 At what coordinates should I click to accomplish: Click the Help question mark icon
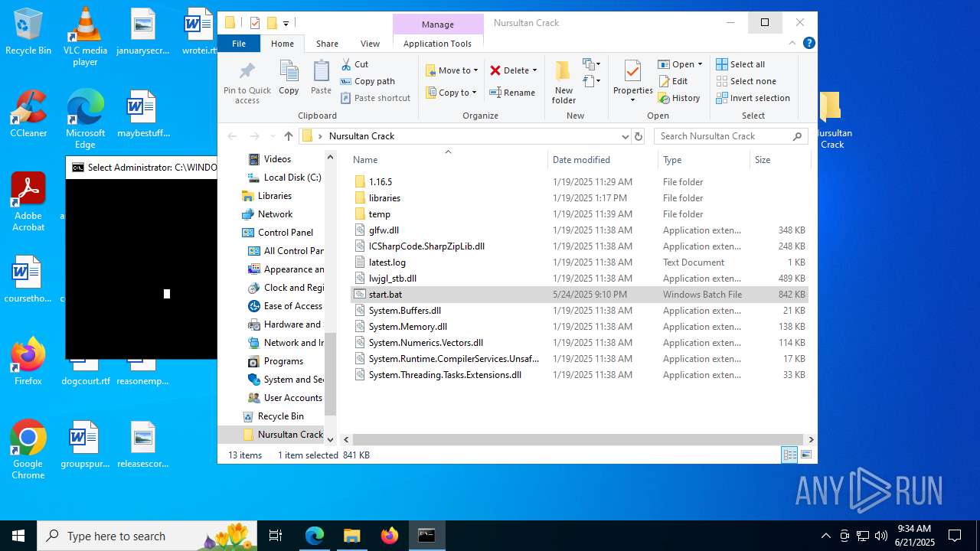click(808, 44)
